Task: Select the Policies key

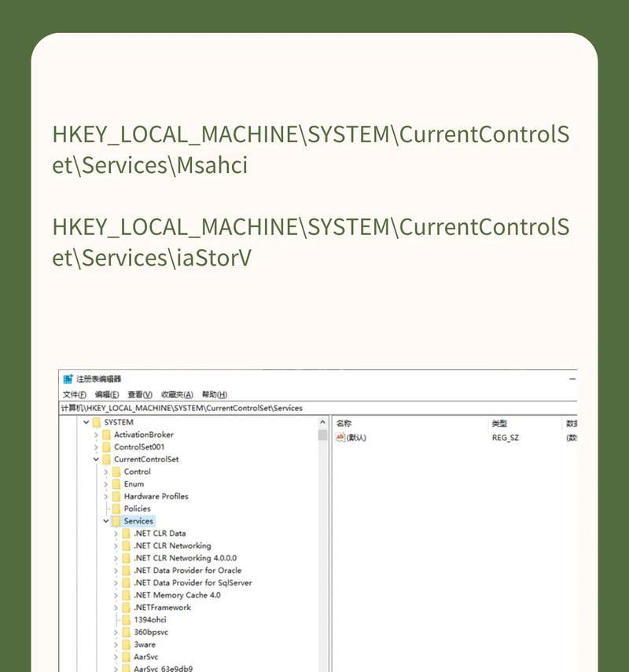Action: 137,509
